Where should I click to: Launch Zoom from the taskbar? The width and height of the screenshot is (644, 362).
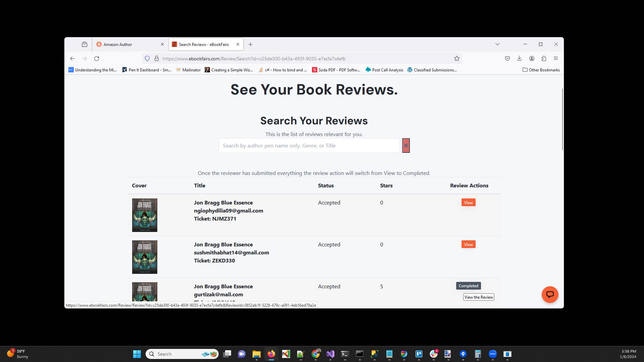(493, 354)
